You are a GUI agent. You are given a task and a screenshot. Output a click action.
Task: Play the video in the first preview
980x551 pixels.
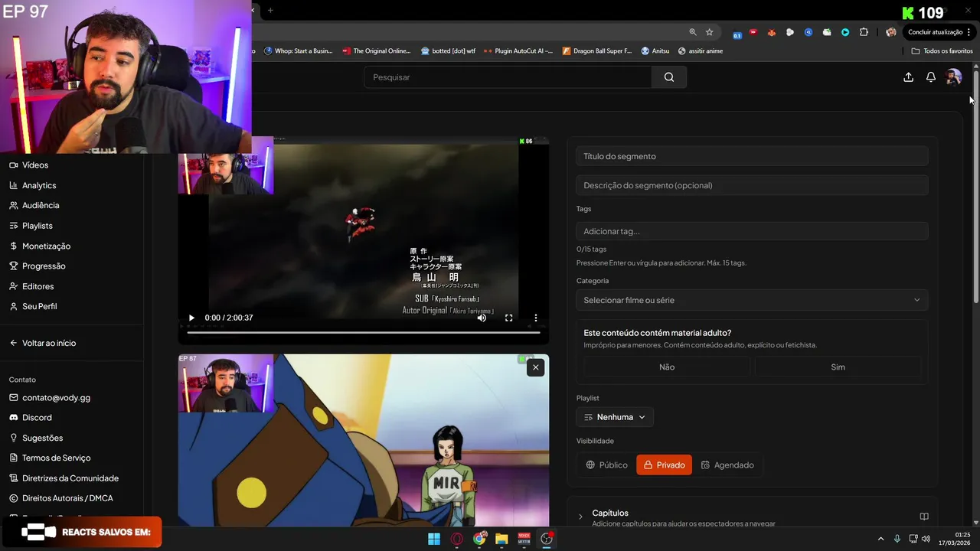click(x=191, y=318)
